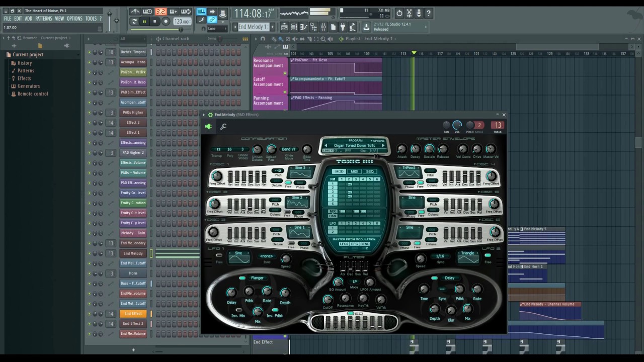
Task: Open LFO 2 Triangle waveform selector
Action: pyautogui.click(x=468, y=257)
